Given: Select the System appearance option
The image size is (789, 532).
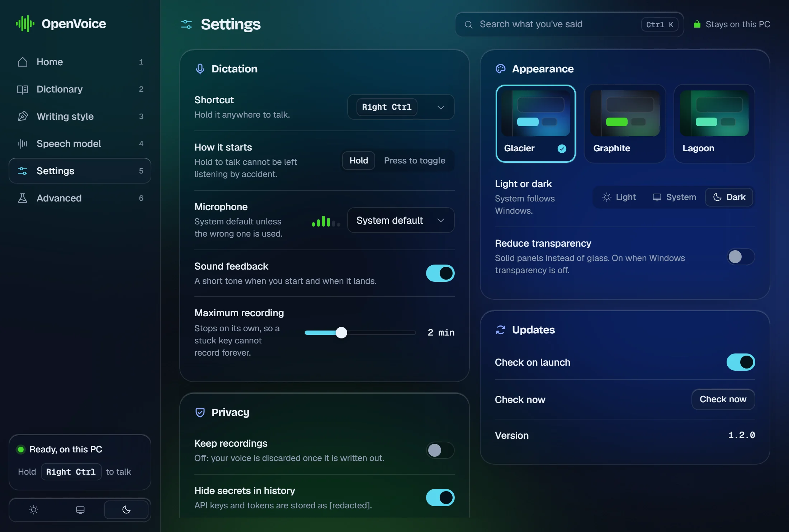Looking at the screenshot, I should coord(674,197).
